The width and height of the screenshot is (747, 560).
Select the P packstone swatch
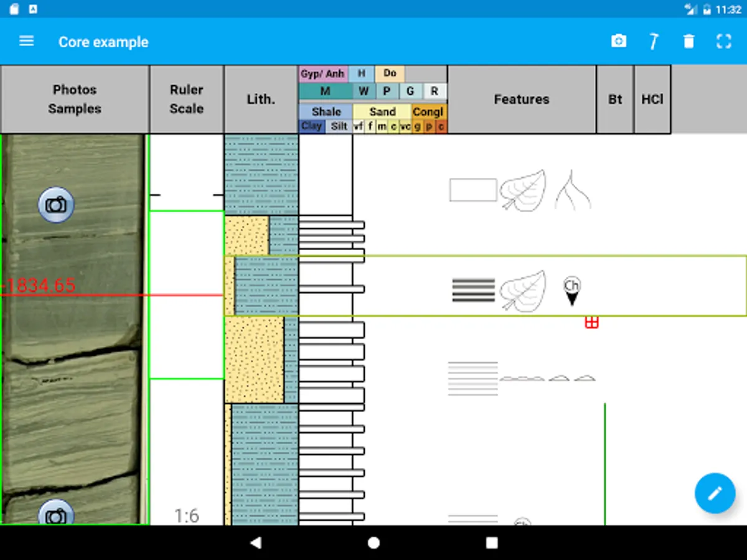[x=387, y=91]
